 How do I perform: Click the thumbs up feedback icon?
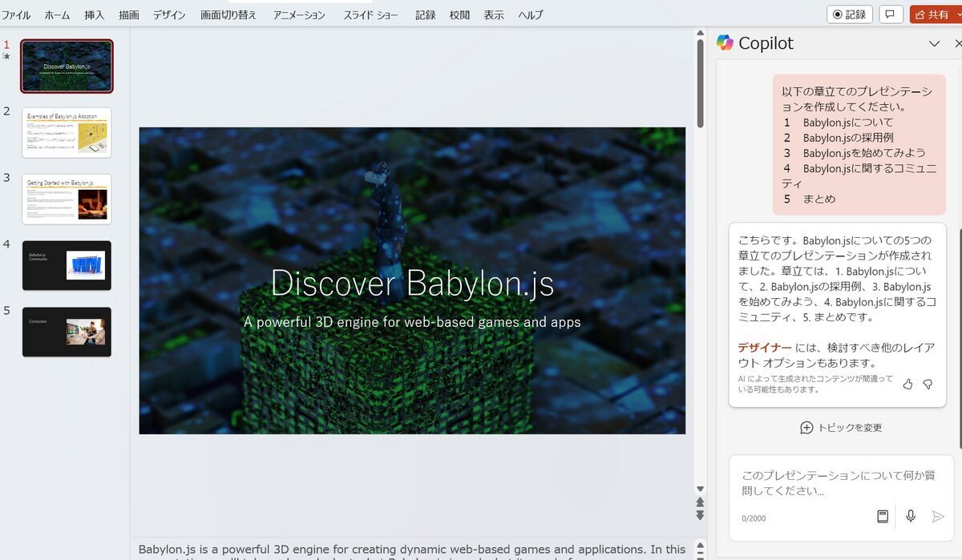907,385
